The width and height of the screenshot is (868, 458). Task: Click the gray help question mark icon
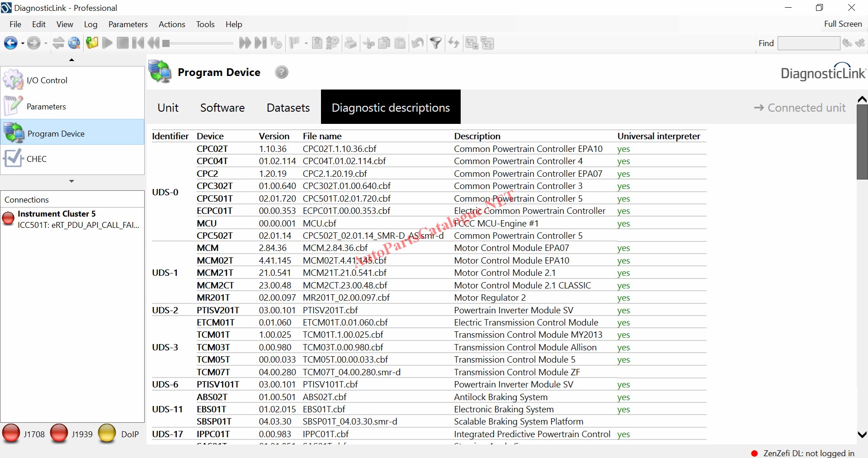(281, 72)
